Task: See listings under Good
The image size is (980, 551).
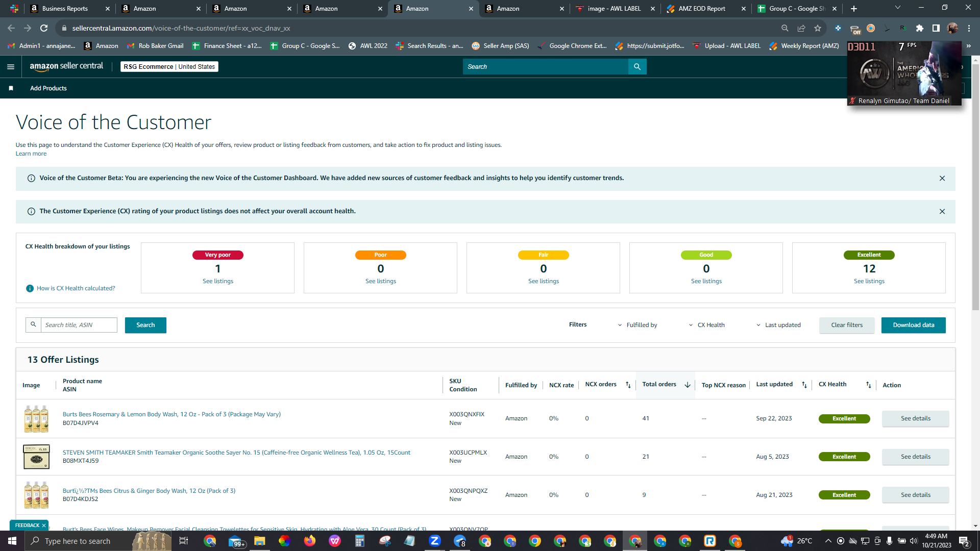Action: [x=706, y=282]
